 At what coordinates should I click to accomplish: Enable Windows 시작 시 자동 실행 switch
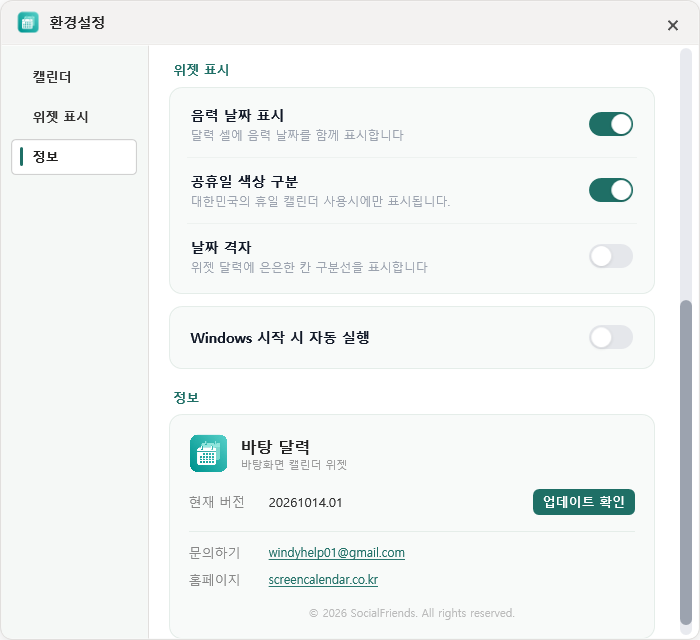pos(611,337)
